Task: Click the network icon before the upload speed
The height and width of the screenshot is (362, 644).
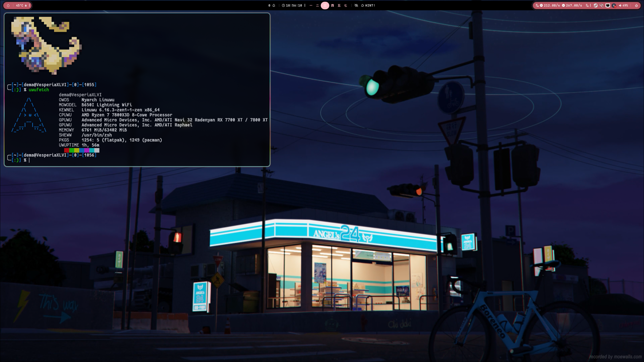Action: pyautogui.click(x=537, y=6)
